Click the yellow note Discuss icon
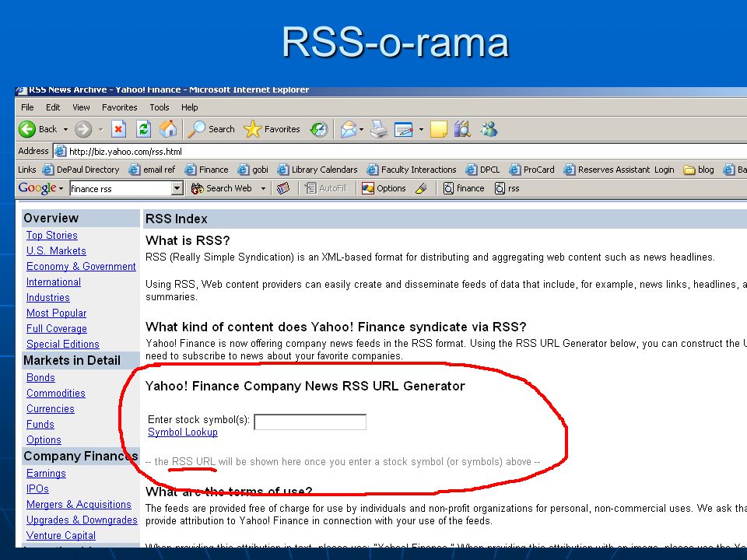Screen dimensions: 747x560 [x=439, y=129]
